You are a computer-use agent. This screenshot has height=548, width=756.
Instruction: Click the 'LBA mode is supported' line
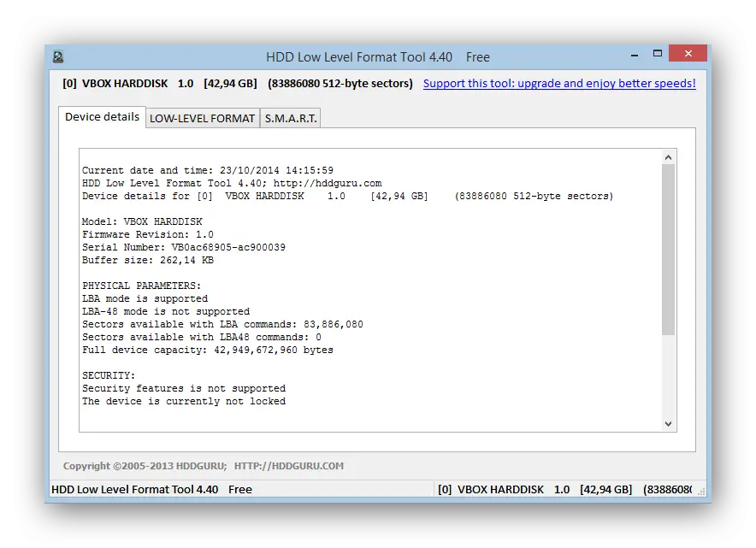145,299
